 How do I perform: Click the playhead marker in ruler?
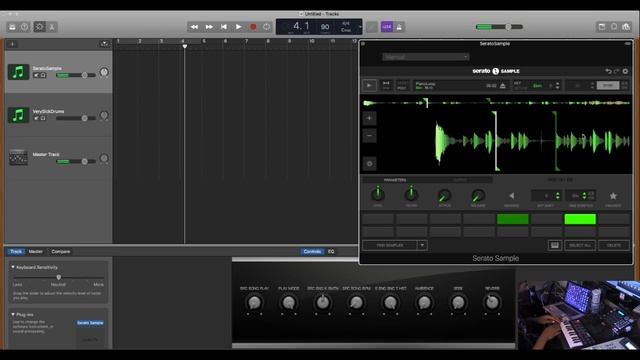pyautogui.click(x=184, y=47)
